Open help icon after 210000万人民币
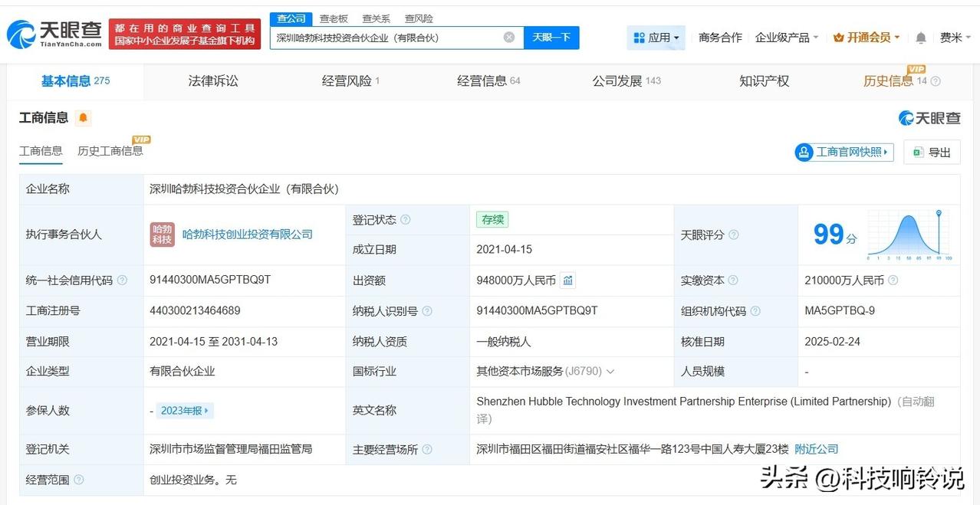The height and width of the screenshot is (505, 980). (893, 280)
